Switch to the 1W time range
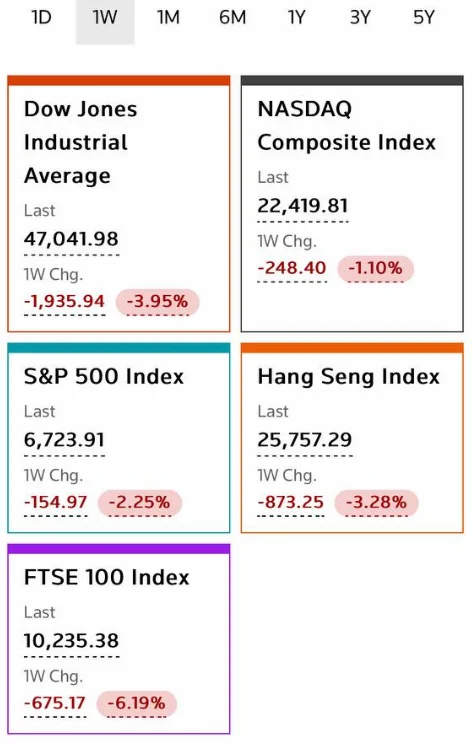Image resolution: width=473 pixels, height=747 pixels. tap(105, 18)
